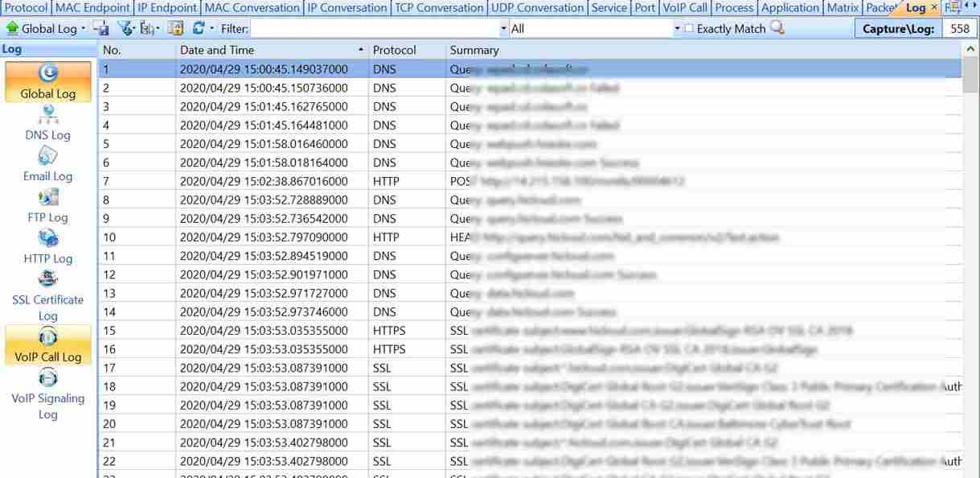The height and width of the screenshot is (478, 980).
Task: Sort by the Date and Time column header
Action: [217, 50]
